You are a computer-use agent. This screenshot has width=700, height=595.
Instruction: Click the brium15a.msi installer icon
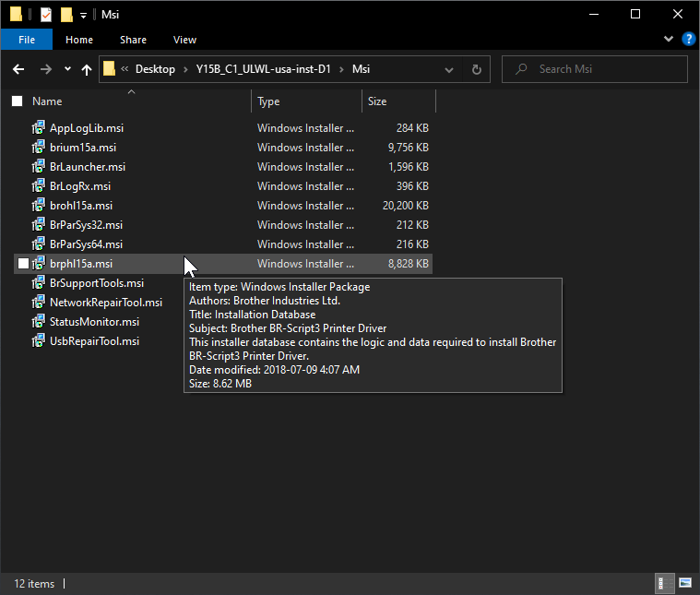click(39, 147)
